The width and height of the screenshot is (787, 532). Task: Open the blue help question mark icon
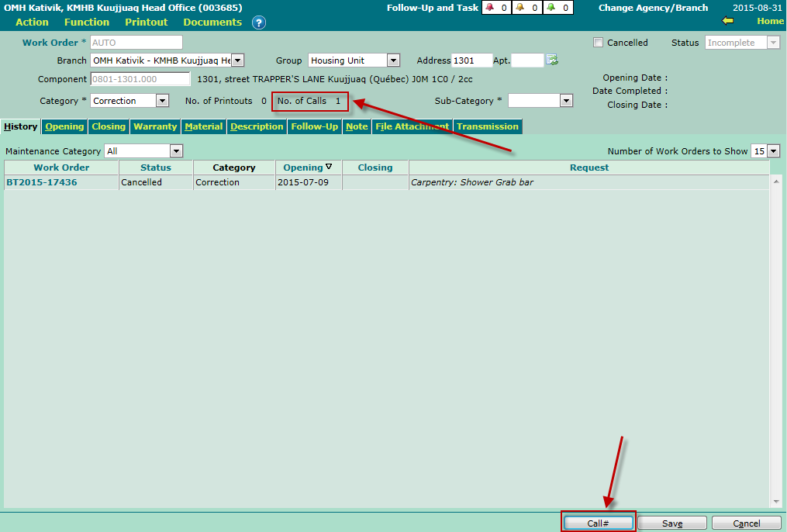click(x=259, y=22)
